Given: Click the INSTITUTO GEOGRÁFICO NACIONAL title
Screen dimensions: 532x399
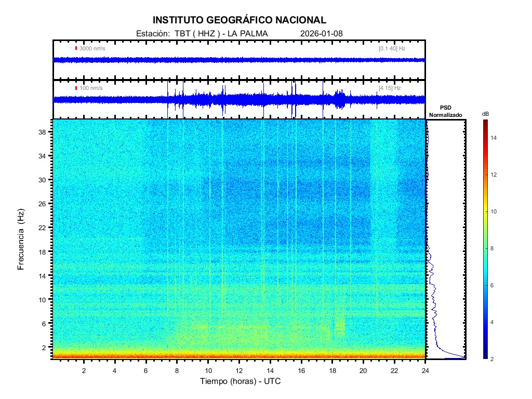Looking at the screenshot, I should coord(240,20).
